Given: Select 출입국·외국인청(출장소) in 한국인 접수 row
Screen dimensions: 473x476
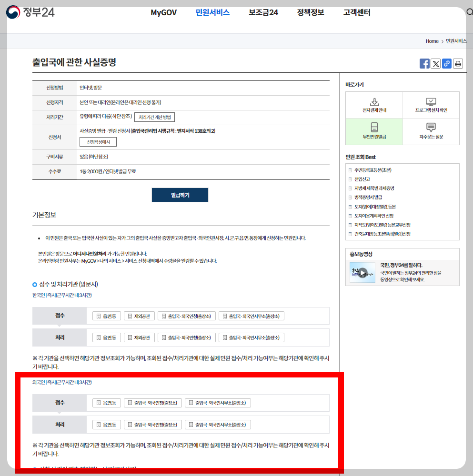Looking at the screenshot, I should pos(187,316).
